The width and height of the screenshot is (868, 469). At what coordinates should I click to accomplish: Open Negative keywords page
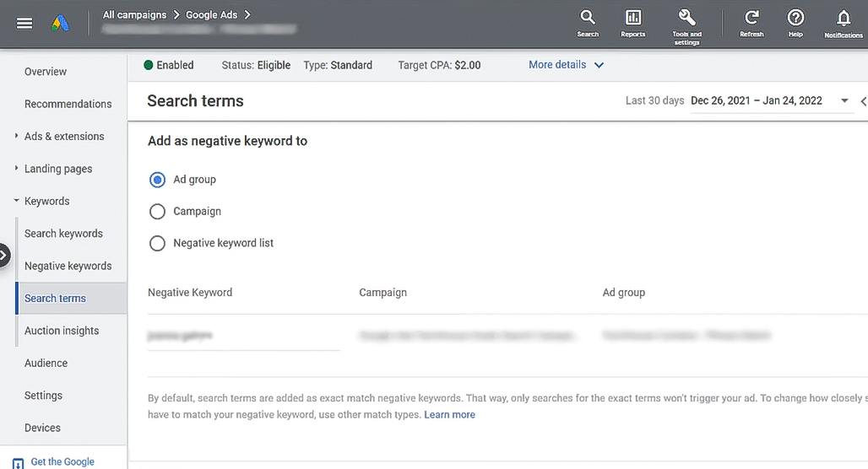point(68,266)
